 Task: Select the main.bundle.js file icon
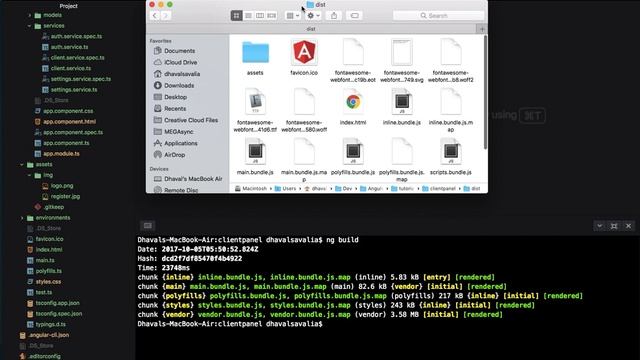pos(255,151)
